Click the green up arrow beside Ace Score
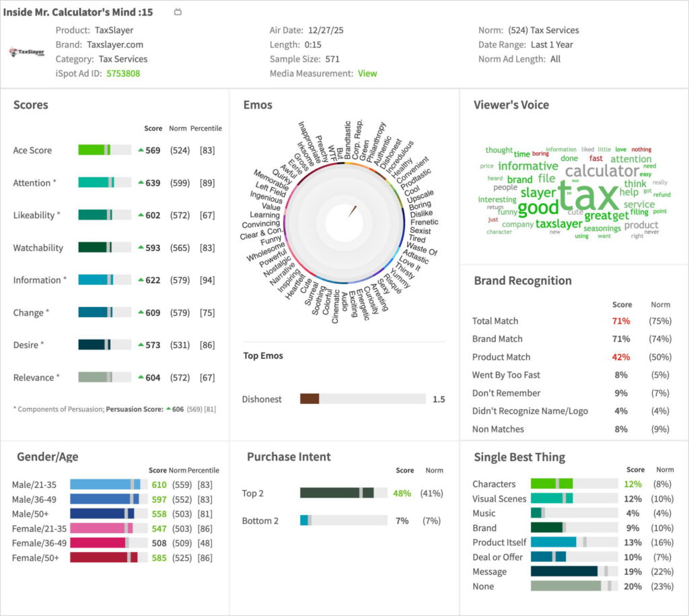This screenshot has width=689, height=616. (141, 151)
